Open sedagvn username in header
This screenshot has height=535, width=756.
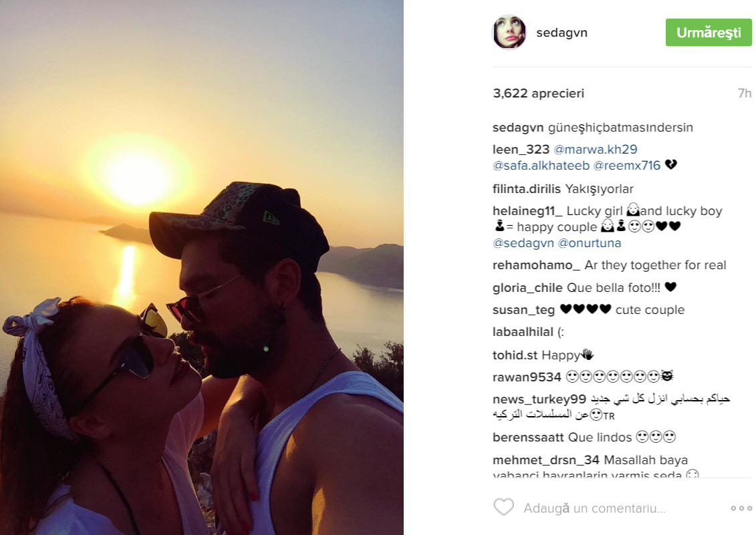click(x=561, y=33)
